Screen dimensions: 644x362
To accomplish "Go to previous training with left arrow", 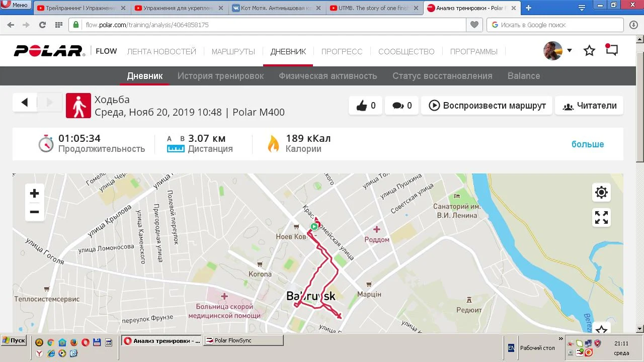I will (25, 103).
